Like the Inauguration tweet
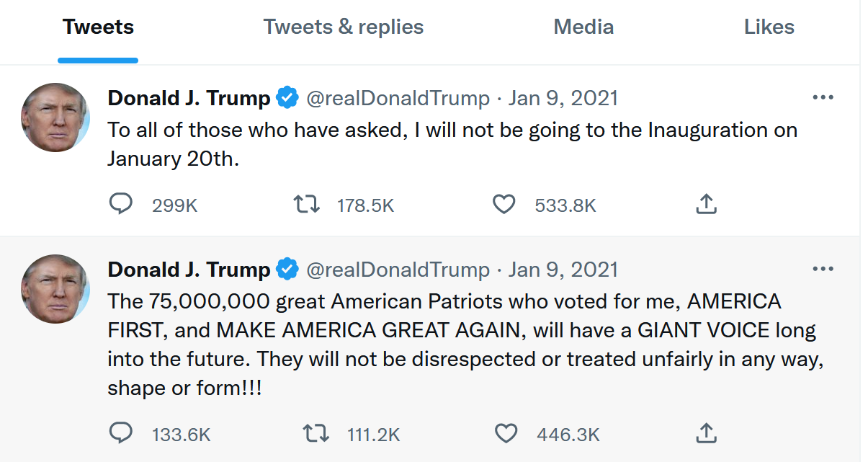The width and height of the screenshot is (868, 462). pyautogui.click(x=504, y=205)
